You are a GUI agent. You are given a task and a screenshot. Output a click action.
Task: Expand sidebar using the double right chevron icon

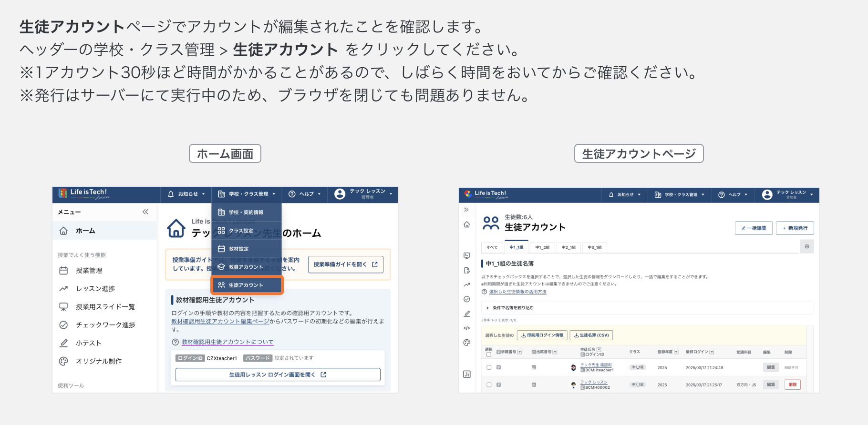466,210
